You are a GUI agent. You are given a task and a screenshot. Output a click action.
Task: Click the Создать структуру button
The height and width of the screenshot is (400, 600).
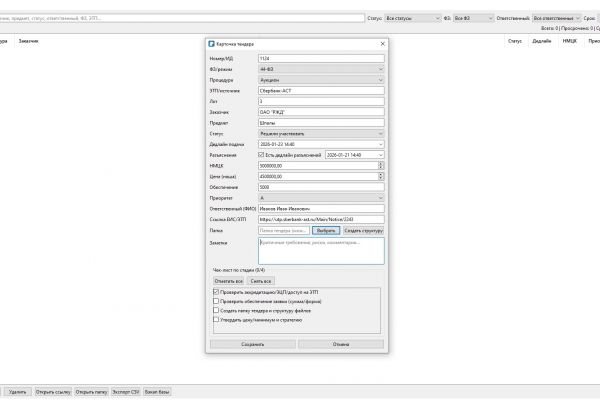(363, 230)
